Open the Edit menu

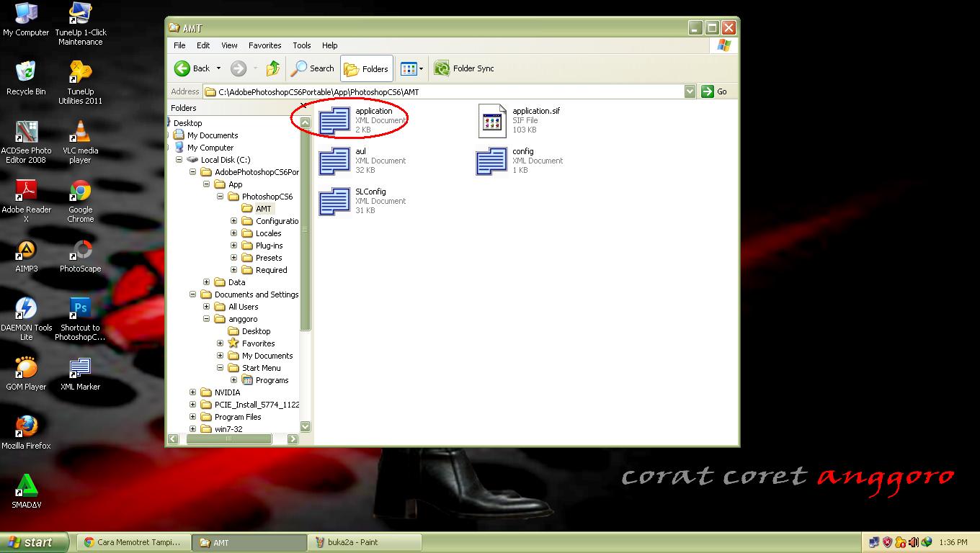coord(204,45)
